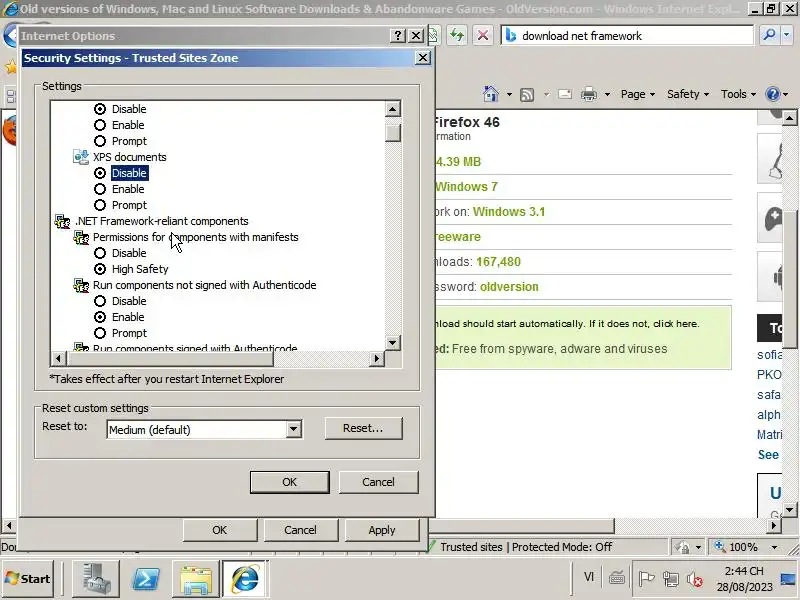Open Windows Explorer folder in taskbar

196,579
